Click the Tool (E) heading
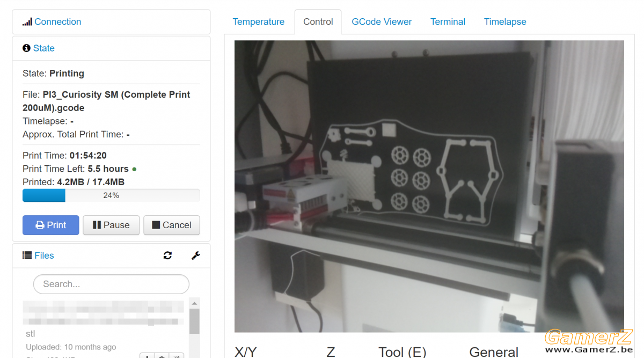This screenshot has height=358, width=644. pyautogui.click(x=402, y=352)
